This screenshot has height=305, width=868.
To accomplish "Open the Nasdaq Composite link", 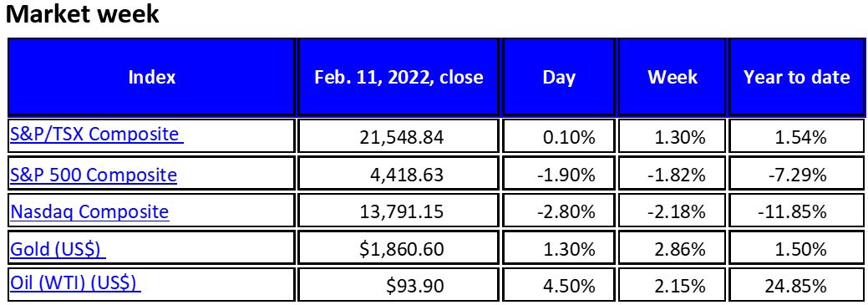I will 89,211.
